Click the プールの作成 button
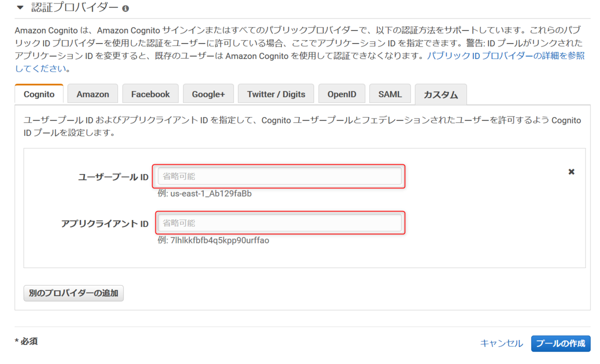The height and width of the screenshot is (364, 600). tap(560, 343)
